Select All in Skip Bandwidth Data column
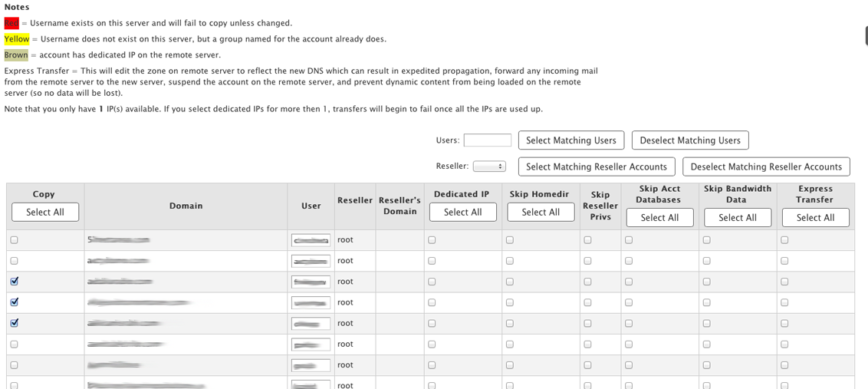This screenshot has height=389, width=868. (738, 217)
